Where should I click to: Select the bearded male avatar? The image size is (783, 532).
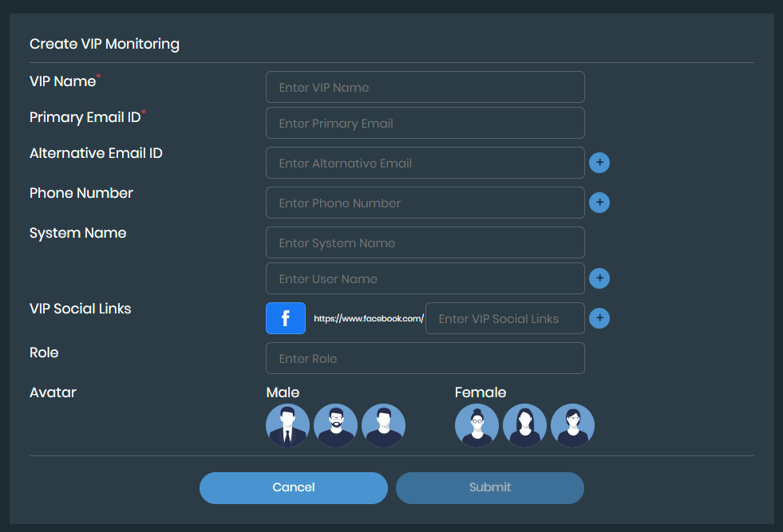pyautogui.click(x=335, y=425)
